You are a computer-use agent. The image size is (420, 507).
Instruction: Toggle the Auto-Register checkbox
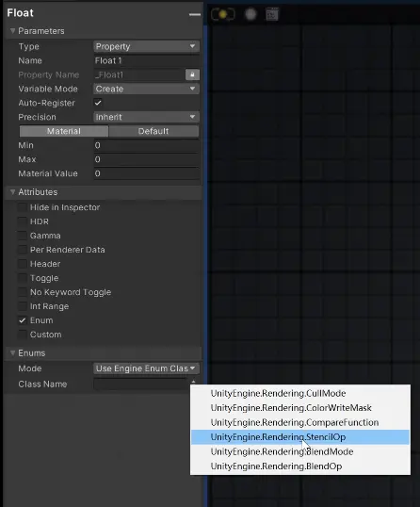(98, 103)
